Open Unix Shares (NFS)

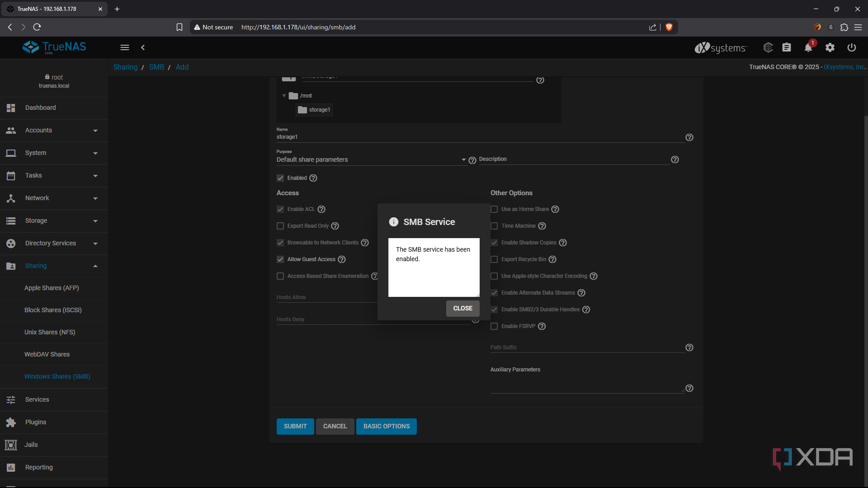click(54, 333)
